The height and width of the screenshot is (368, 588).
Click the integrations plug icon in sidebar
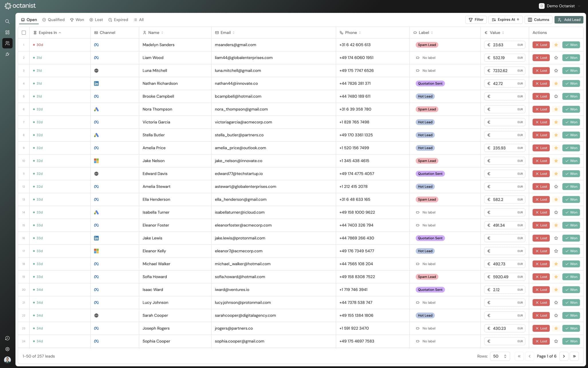click(7, 54)
